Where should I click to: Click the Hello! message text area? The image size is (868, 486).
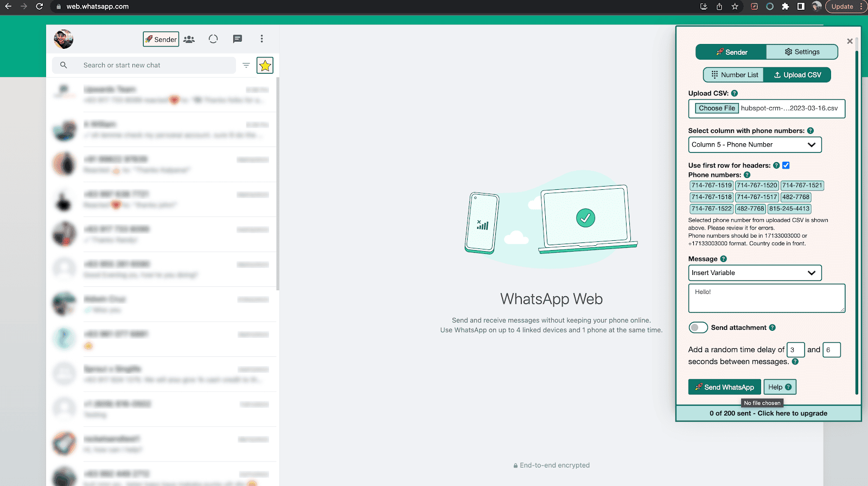[x=767, y=298]
